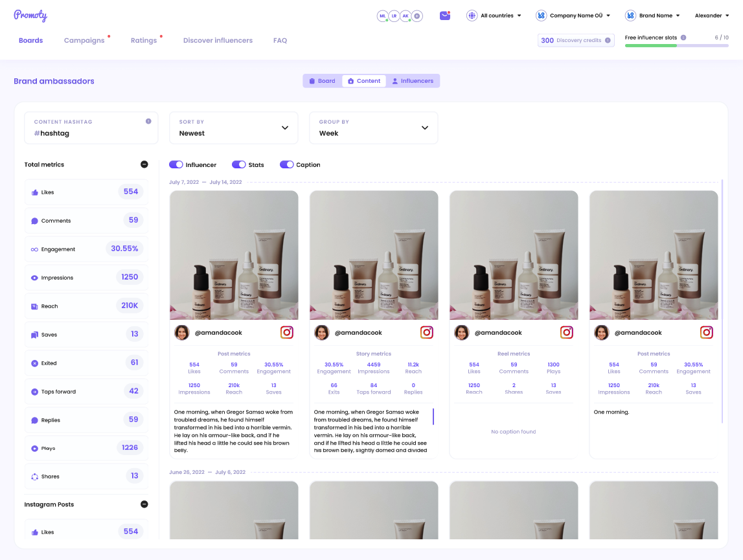The width and height of the screenshot is (743, 560).
Task: Click the Content Hashtag info icon
Action: point(148,121)
